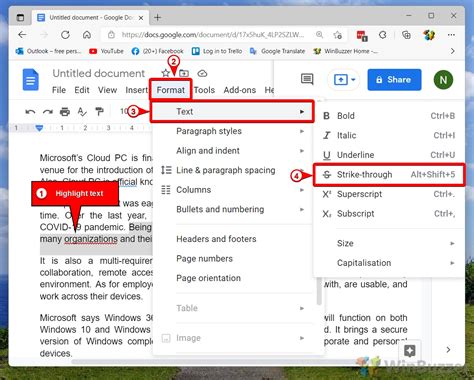Toggle Bold formatting in Text submenu
Viewport: 474px width, 380px height.
pyautogui.click(x=389, y=116)
